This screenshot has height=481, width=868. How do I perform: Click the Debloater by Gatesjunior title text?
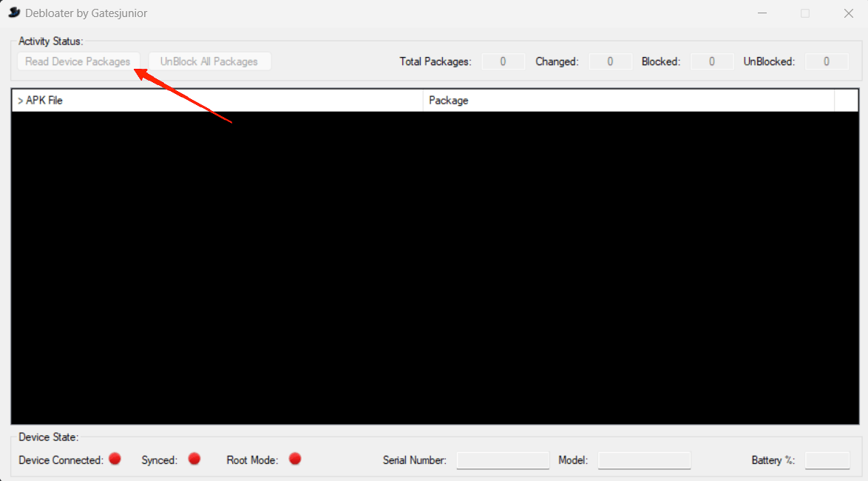point(87,13)
